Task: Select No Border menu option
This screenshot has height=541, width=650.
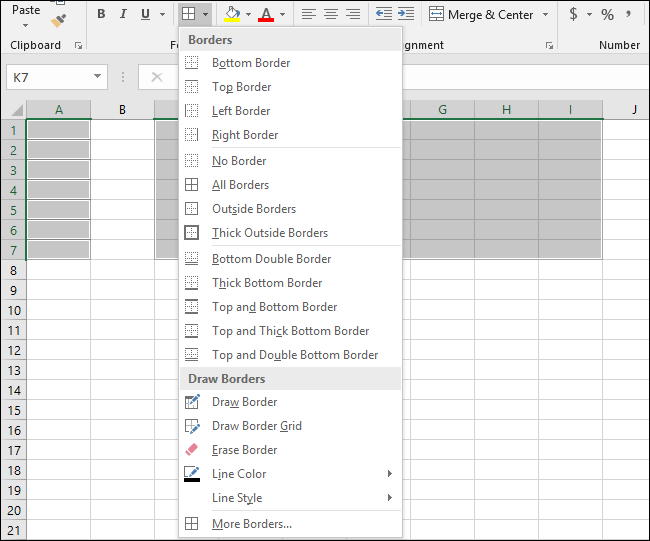Action: (239, 161)
